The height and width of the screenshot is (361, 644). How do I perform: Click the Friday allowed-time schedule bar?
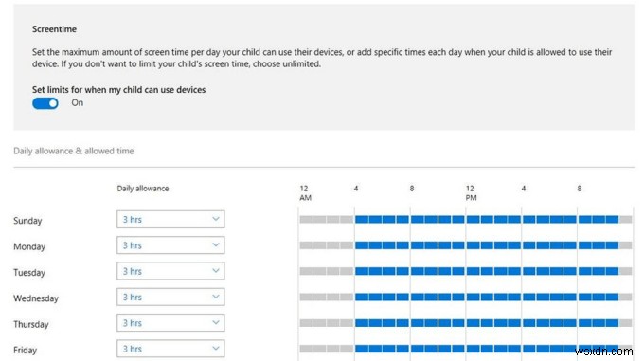466,349
